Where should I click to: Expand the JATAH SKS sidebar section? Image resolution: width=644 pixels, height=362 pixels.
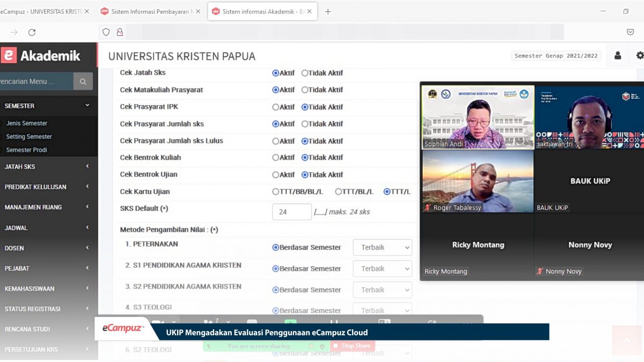(x=49, y=167)
